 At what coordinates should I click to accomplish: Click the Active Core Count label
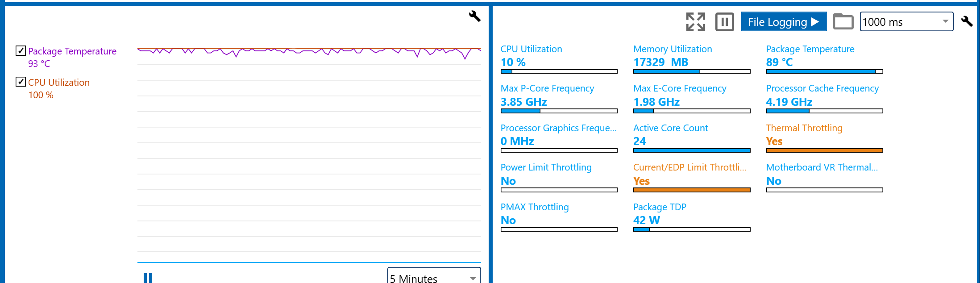(x=670, y=128)
